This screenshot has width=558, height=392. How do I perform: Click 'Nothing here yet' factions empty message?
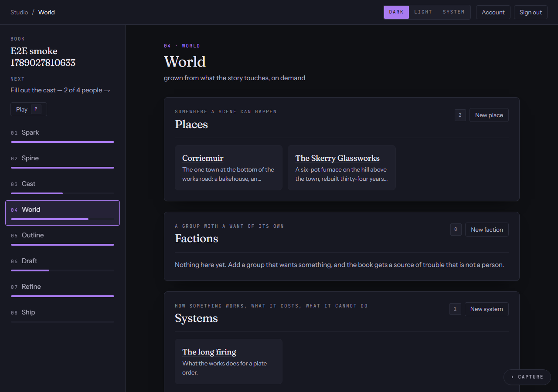click(x=339, y=265)
